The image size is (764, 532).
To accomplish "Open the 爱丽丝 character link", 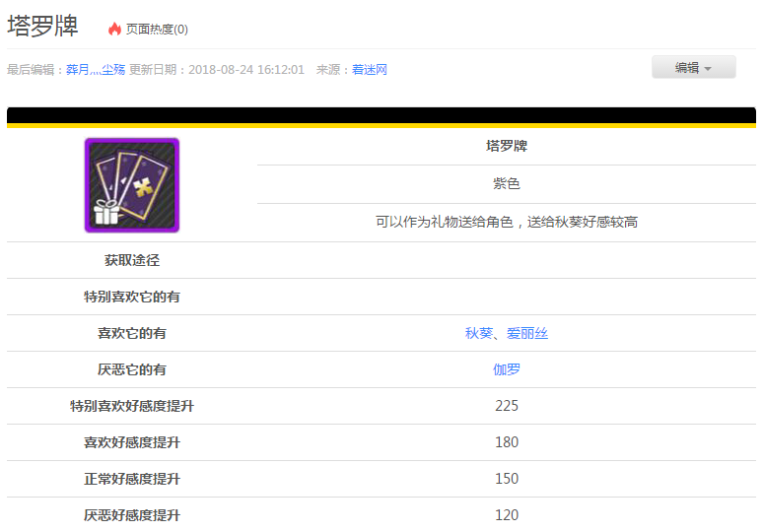I will coord(527,333).
